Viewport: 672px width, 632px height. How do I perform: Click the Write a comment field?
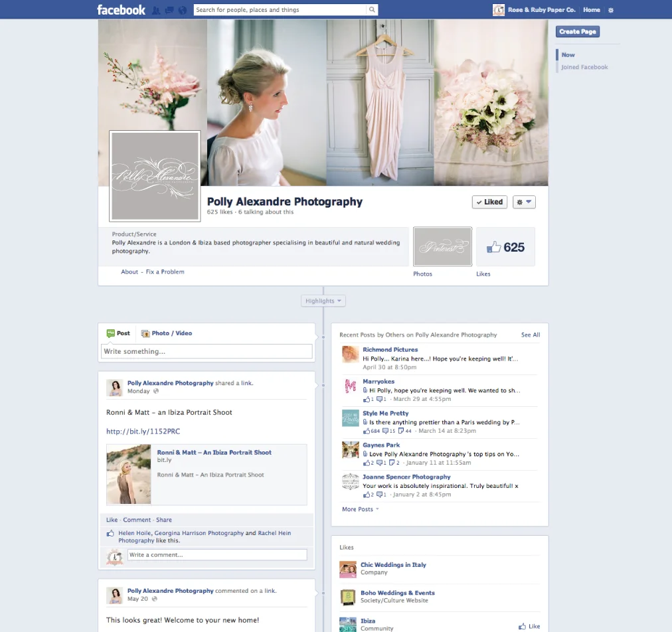coord(217,555)
